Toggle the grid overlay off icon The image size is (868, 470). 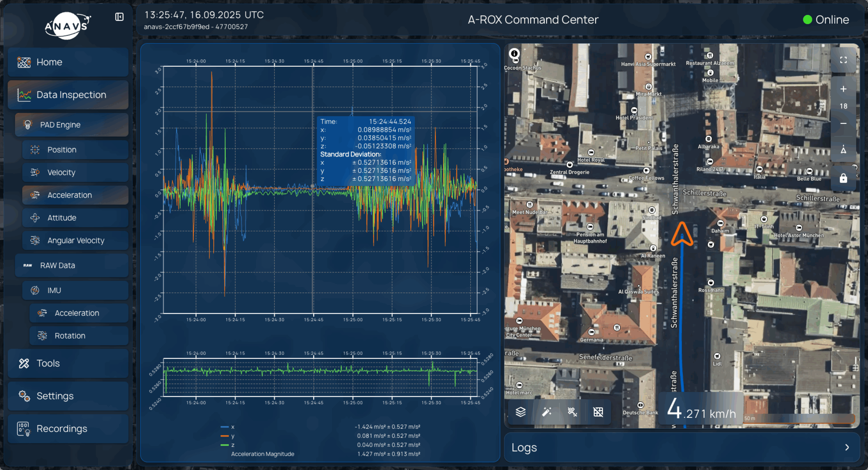(x=598, y=412)
